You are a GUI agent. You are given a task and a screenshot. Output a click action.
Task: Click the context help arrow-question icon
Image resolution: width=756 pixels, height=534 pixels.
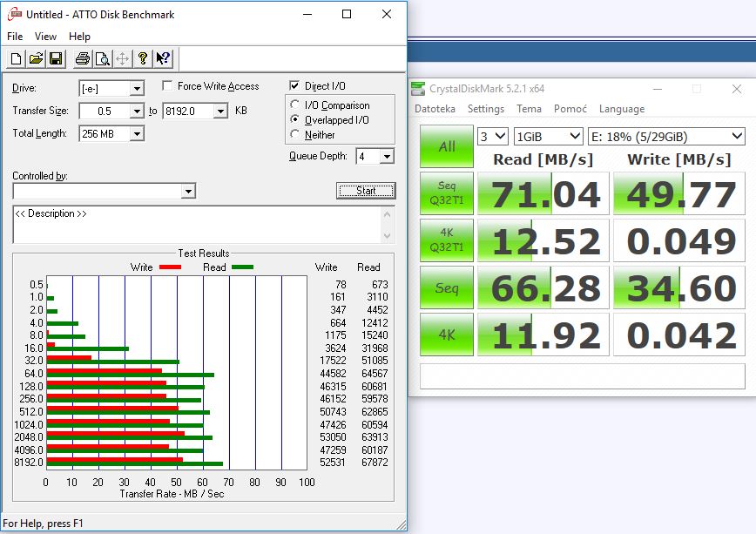[163, 59]
